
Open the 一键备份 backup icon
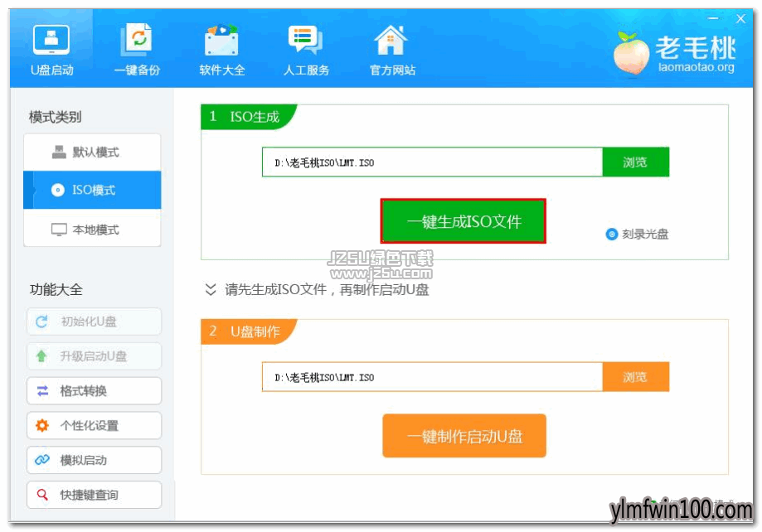[x=137, y=50]
